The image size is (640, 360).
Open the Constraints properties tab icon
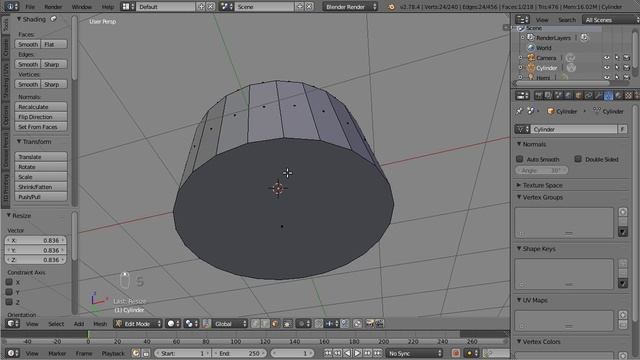pyautogui.click(x=588, y=96)
